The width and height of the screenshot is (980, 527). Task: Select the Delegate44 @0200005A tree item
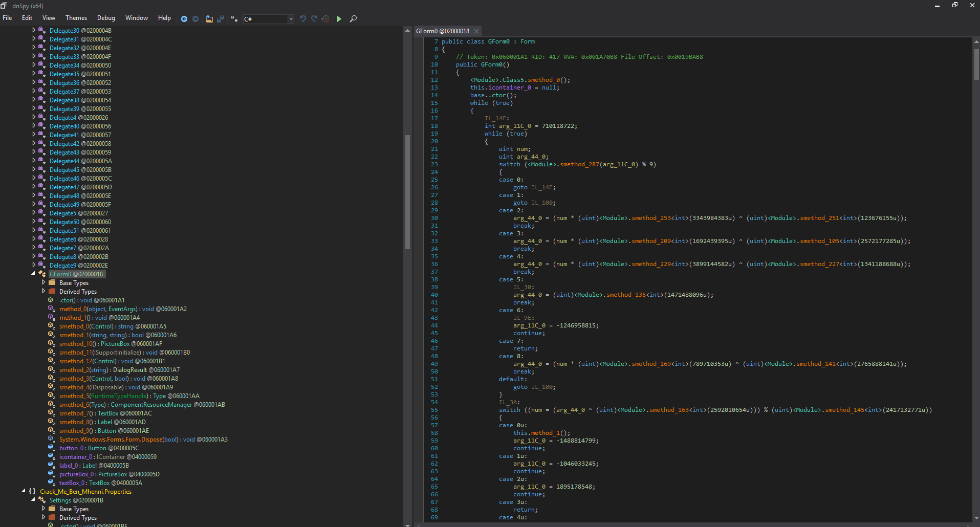point(80,161)
